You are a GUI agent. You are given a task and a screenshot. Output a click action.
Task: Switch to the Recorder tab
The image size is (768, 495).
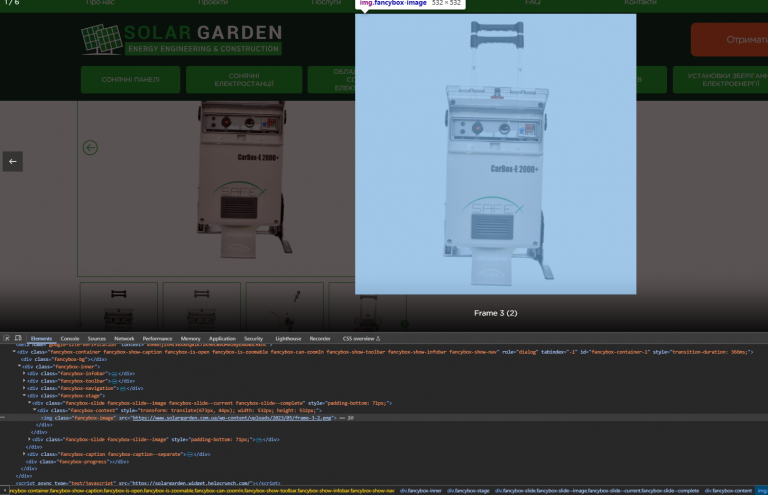click(x=320, y=338)
